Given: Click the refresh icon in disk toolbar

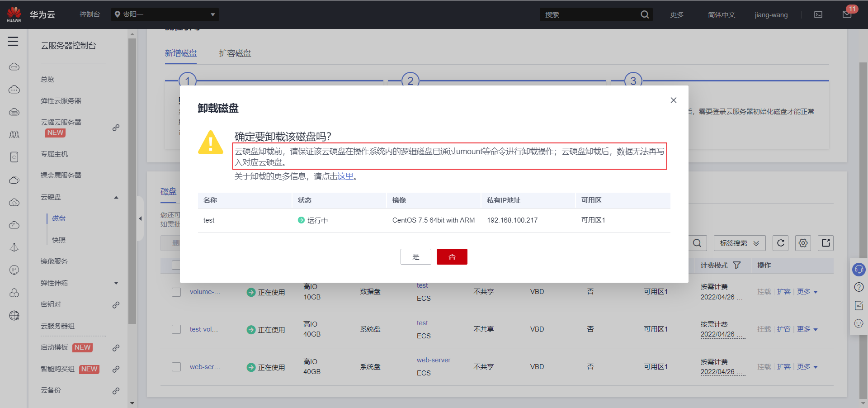Looking at the screenshot, I should (781, 243).
